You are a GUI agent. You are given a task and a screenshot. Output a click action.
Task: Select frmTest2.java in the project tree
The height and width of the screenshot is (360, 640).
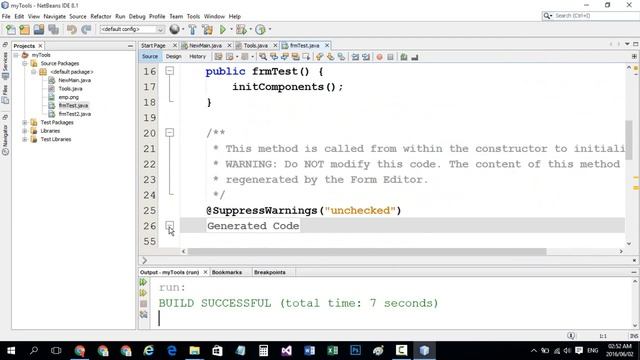point(74,114)
